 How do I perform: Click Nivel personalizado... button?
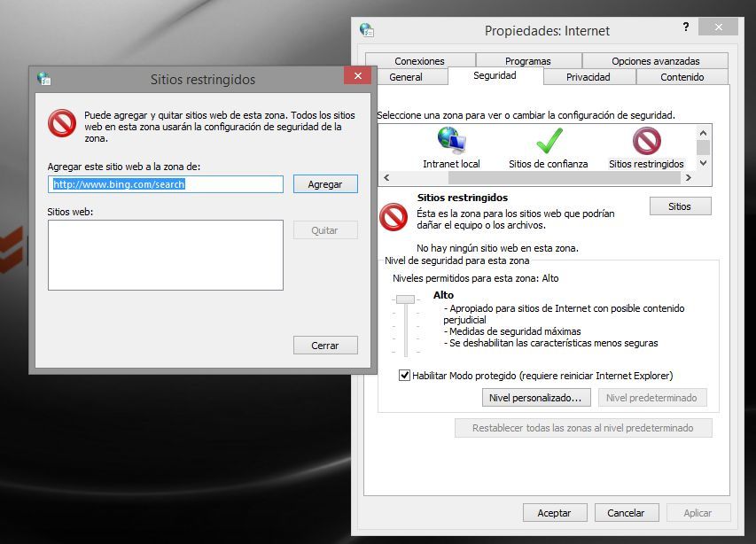[x=536, y=398]
